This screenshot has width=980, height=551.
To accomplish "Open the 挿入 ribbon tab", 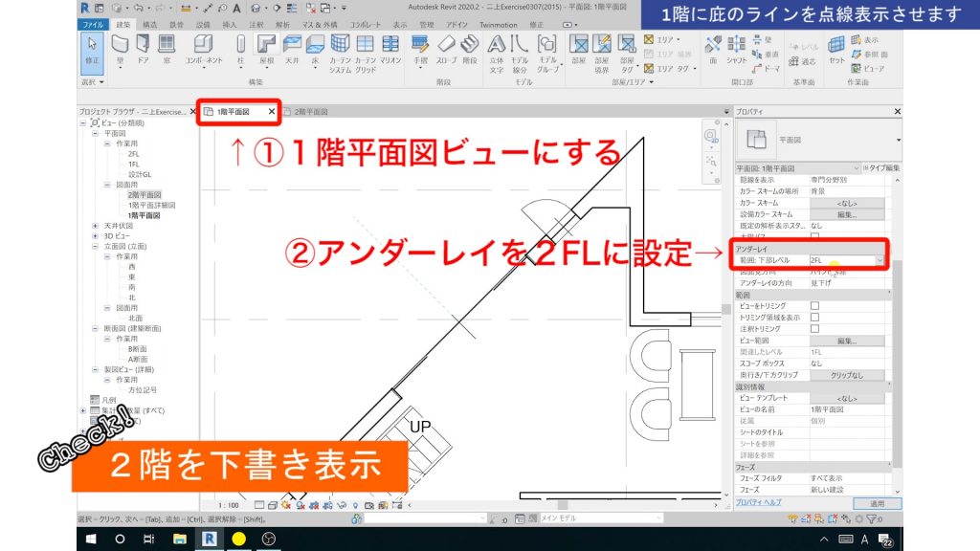I will pos(229,24).
